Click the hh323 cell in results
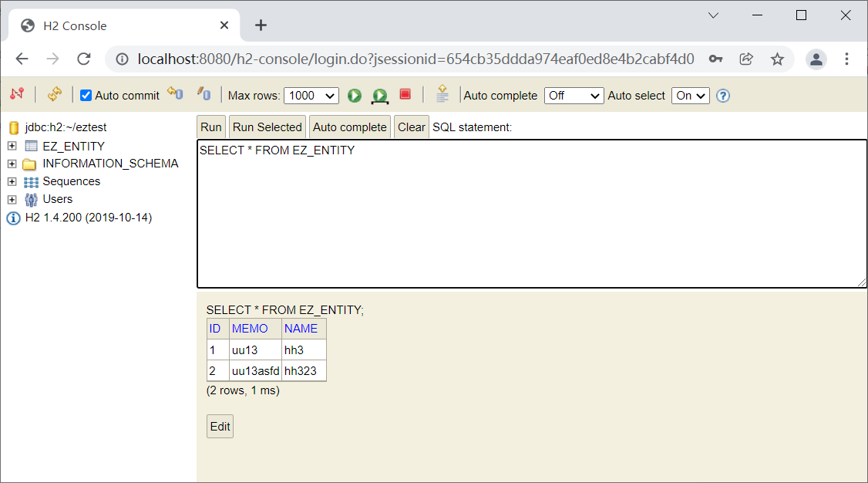The image size is (868, 483). pyautogui.click(x=304, y=370)
